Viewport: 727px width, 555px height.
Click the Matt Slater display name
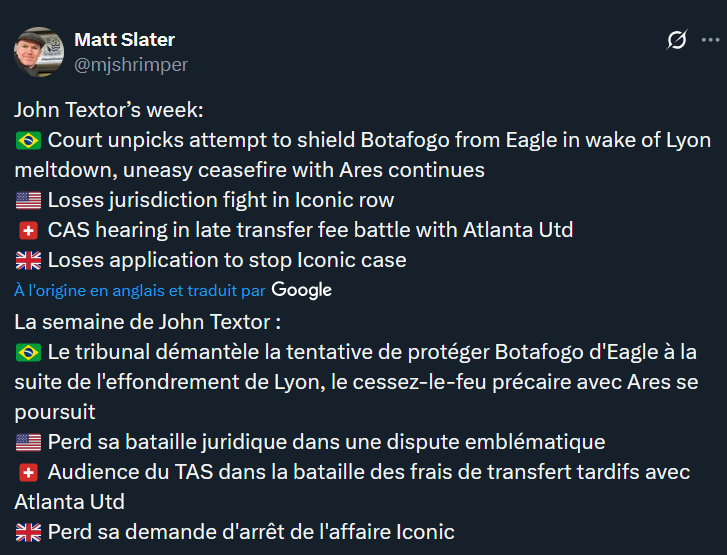(124, 40)
